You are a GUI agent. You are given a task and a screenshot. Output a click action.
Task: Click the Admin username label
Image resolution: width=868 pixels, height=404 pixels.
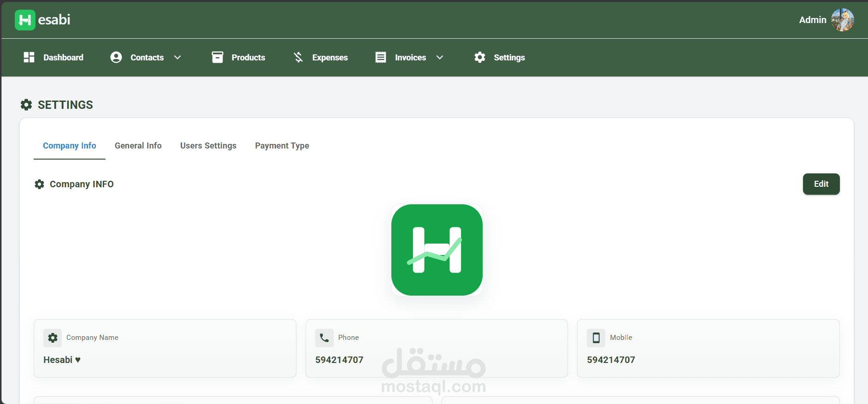813,20
